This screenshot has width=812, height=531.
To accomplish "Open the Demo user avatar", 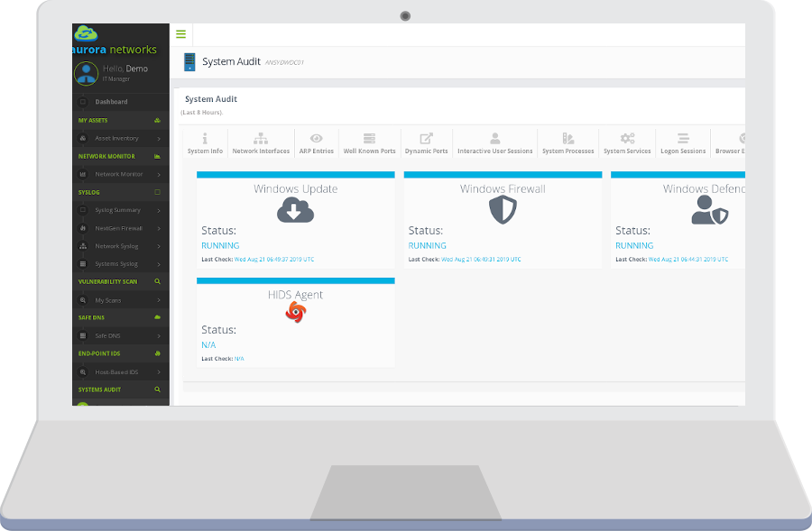I will (x=86, y=74).
